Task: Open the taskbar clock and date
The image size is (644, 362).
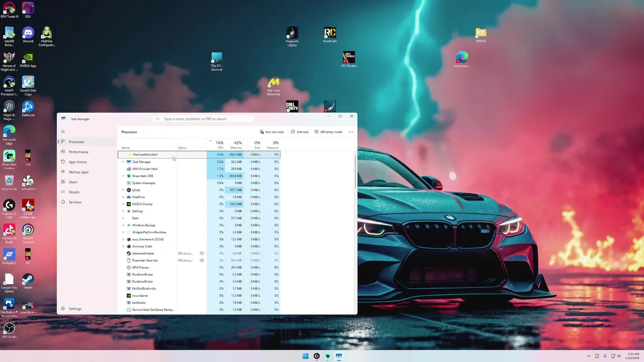Action: pos(632,356)
